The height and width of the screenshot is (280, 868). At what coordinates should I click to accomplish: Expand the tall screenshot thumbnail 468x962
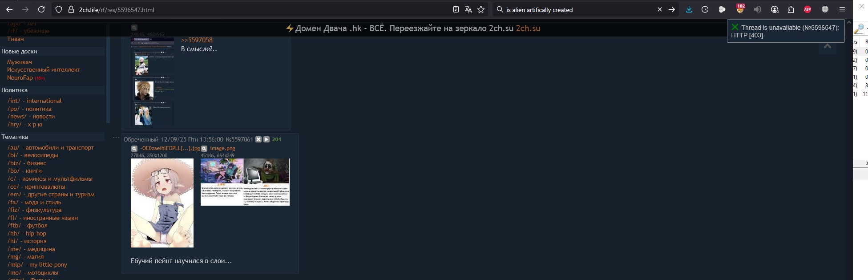pyautogui.click(x=152, y=81)
